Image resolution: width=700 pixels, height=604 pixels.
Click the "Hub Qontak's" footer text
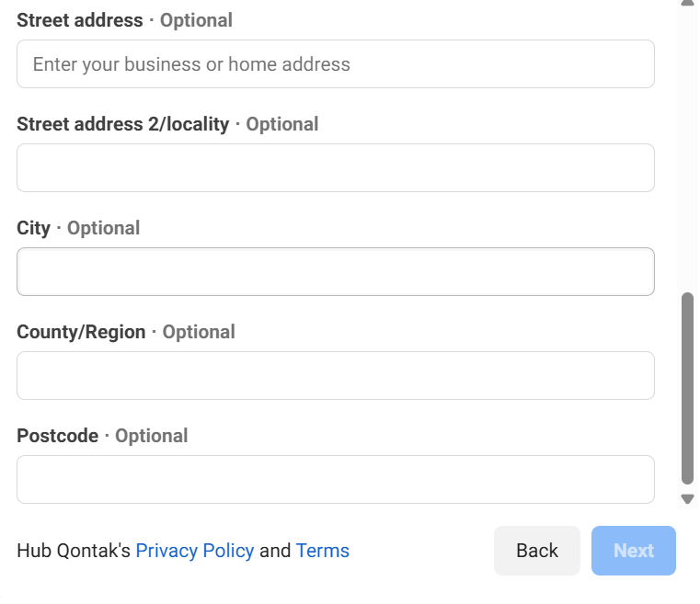point(74,551)
